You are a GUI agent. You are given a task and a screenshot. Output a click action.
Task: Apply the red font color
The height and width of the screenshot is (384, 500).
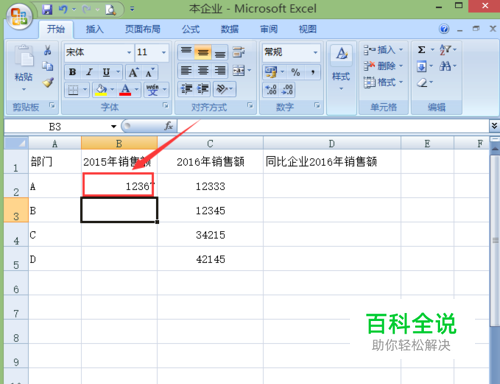pyautogui.click(x=125, y=90)
